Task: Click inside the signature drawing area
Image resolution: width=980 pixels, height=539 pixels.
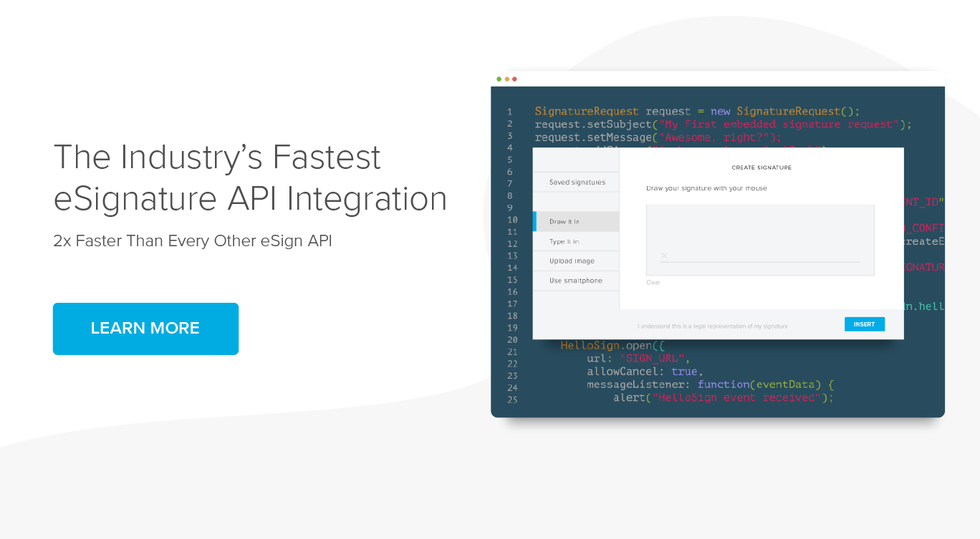Action: (x=760, y=240)
